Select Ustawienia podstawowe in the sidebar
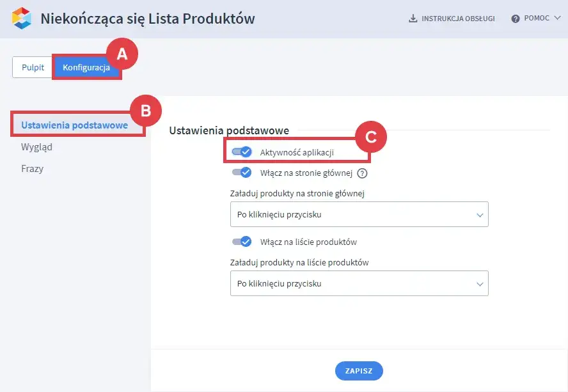 tap(74, 125)
